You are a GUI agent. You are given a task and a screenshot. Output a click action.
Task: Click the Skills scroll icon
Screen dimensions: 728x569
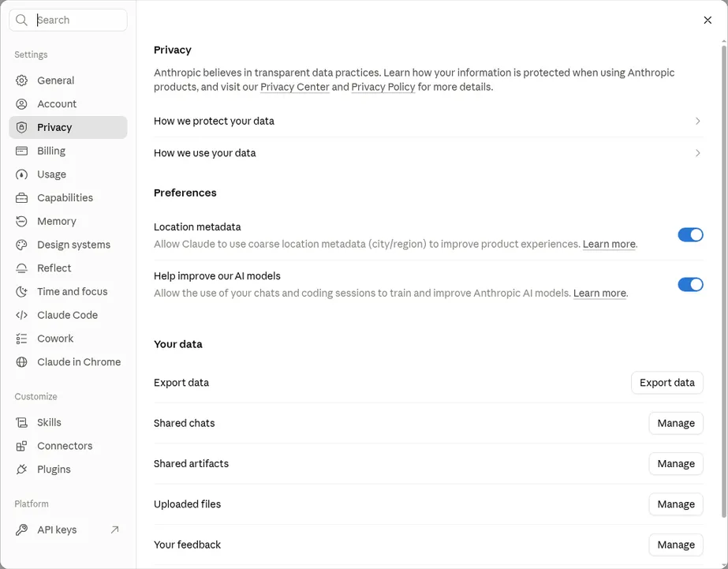click(x=21, y=423)
